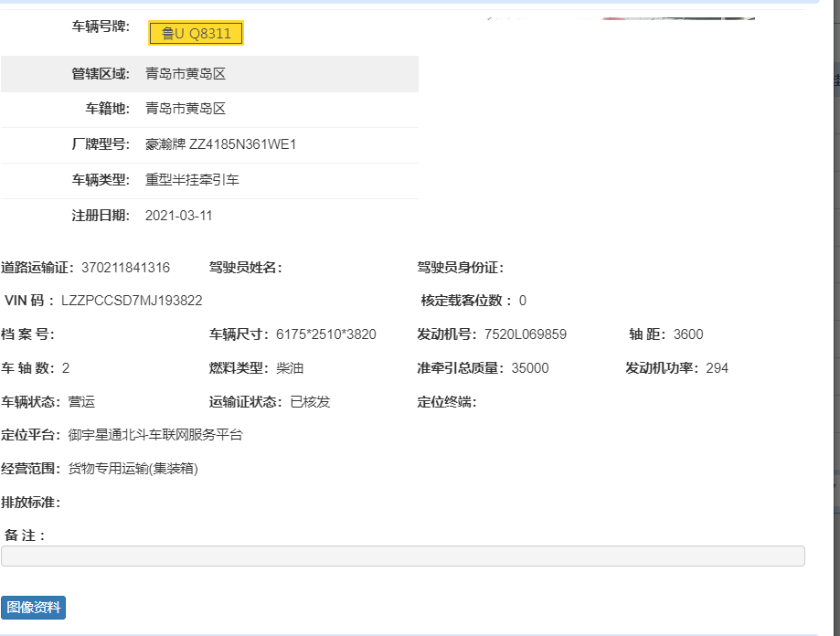Click the permit status 已核发

tap(310, 402)
